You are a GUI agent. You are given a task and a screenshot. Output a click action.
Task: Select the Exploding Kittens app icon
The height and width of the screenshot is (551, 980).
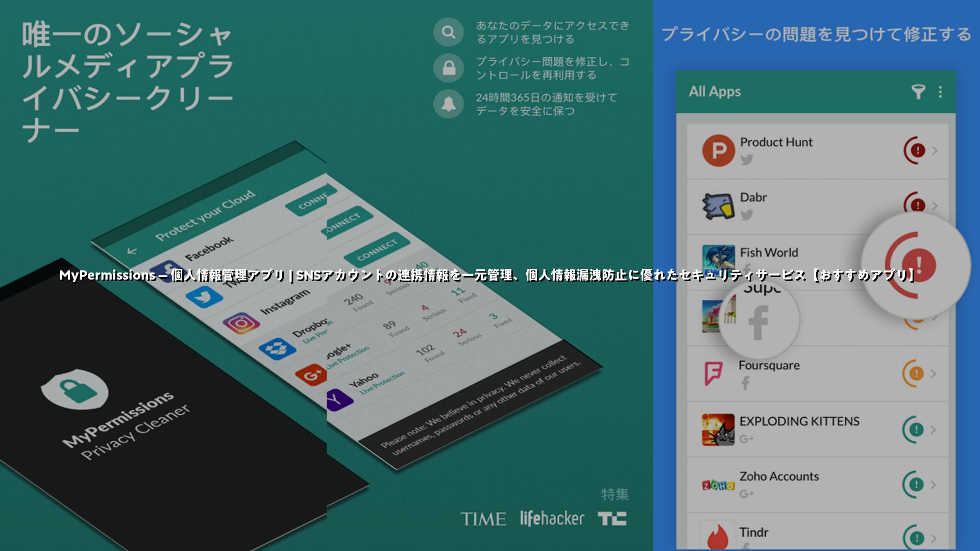click(x=718, y=430)
